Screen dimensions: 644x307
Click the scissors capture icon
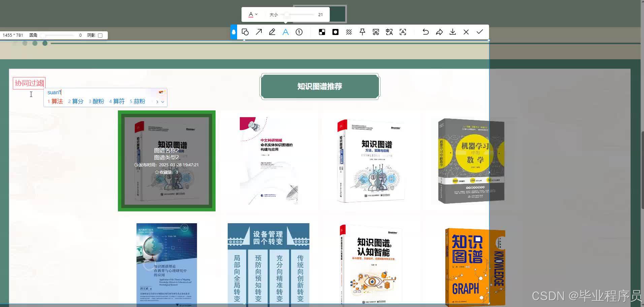coord(376,32)
